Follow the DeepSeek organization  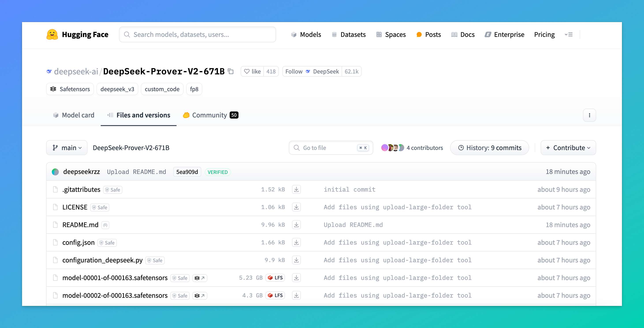pos(294,72)
